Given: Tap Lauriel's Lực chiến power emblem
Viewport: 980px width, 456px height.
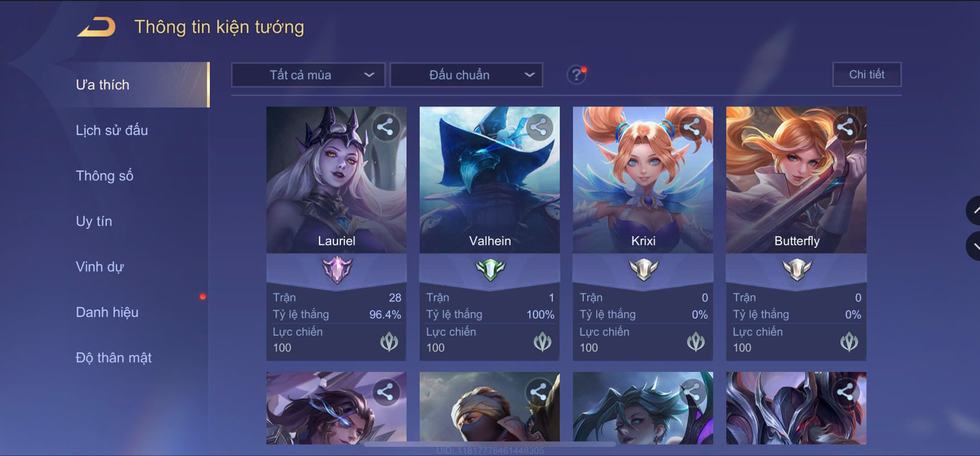Looking at the screenshot, I should click(389, 342).
